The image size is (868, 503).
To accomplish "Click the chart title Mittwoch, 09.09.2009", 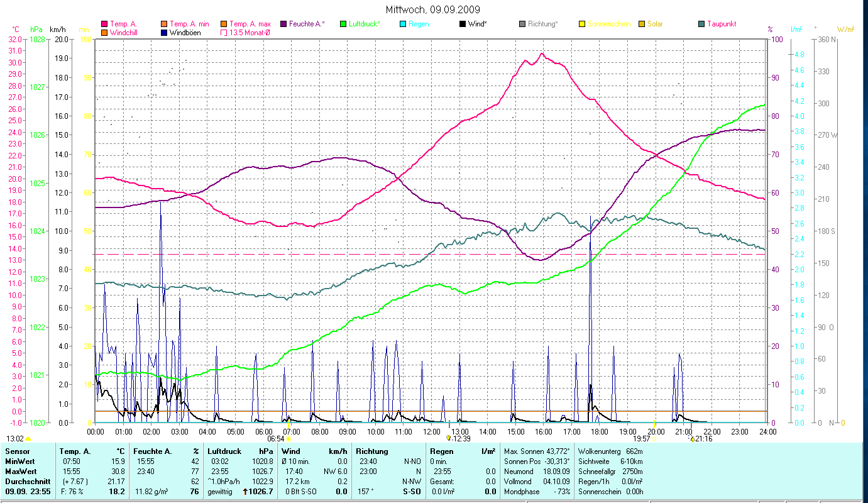I will pos(433,9).
